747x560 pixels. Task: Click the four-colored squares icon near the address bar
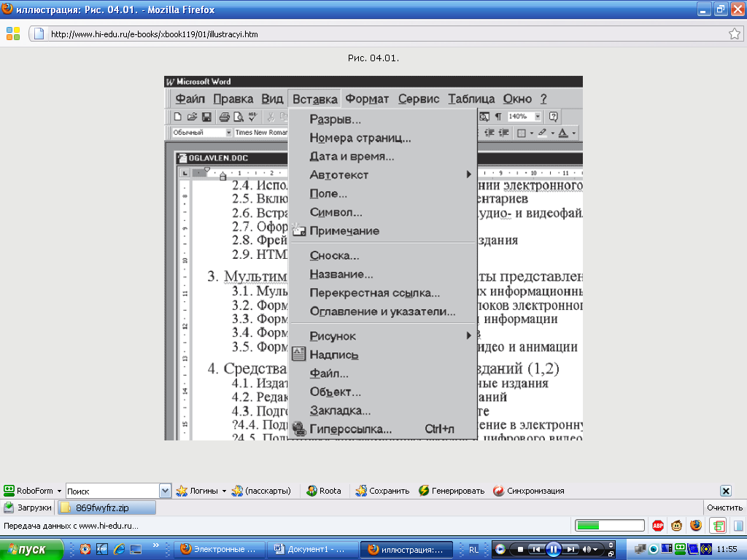[x=13, y=34]
